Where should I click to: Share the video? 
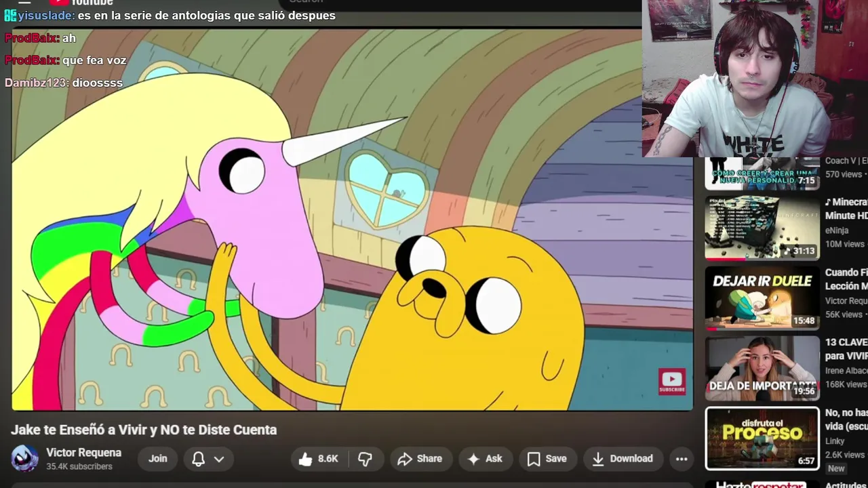click(x=420, y=459)
